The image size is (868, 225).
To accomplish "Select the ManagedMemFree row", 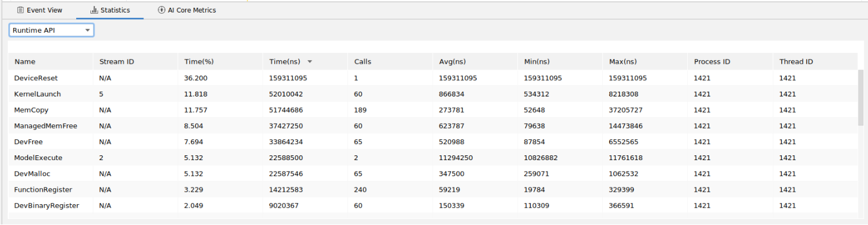I will [433, 126].
